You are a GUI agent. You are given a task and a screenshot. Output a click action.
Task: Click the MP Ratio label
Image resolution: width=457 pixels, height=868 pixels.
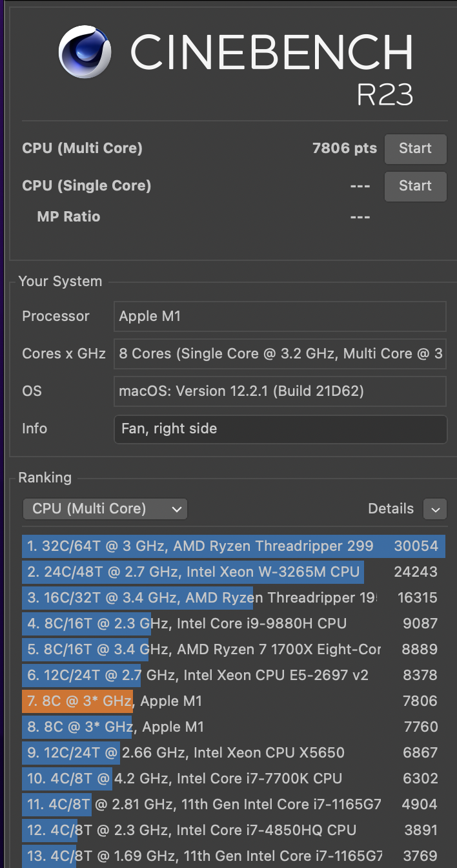(68, 217)
